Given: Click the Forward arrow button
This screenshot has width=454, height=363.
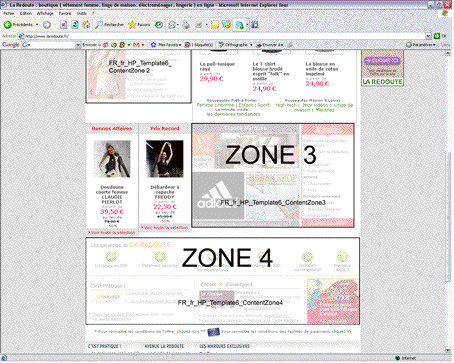Looking at the screenshot, I should pos(47,25).
